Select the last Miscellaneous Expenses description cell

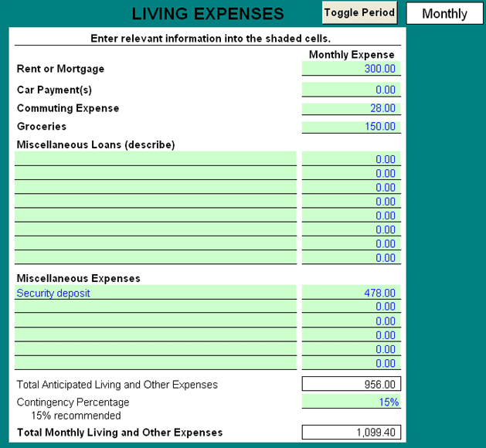tap(155, 363)
